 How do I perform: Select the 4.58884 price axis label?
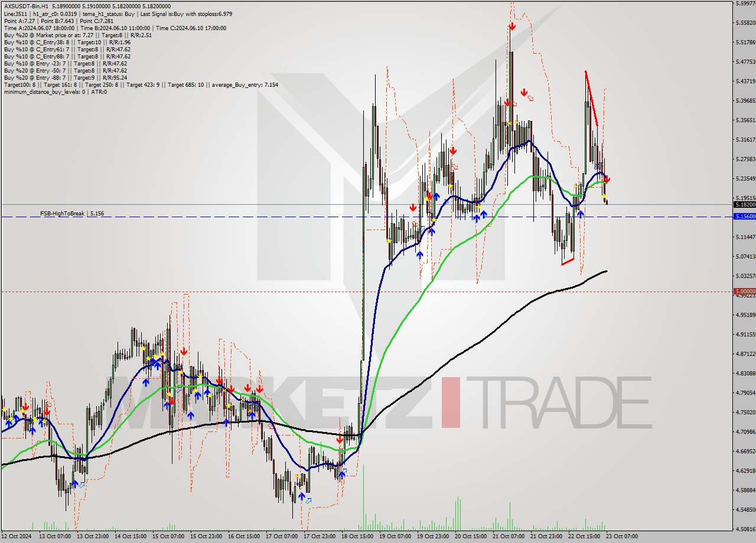tap(745, 490)
